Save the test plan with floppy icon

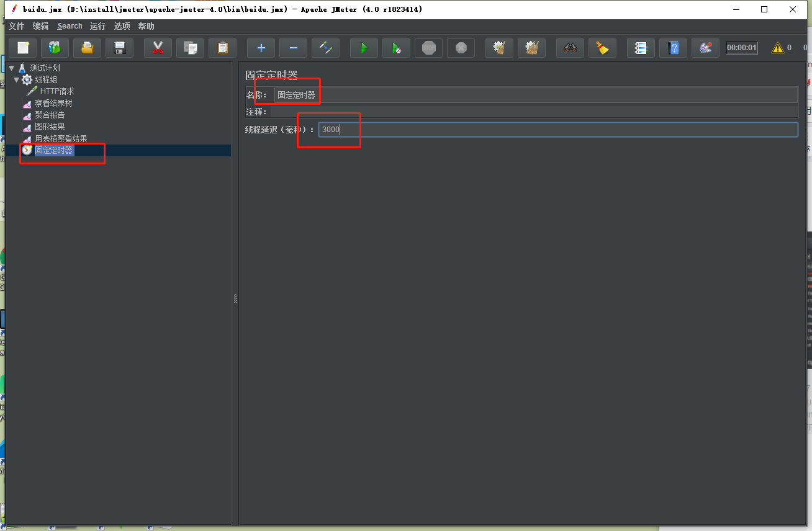(x=120, y=48)
